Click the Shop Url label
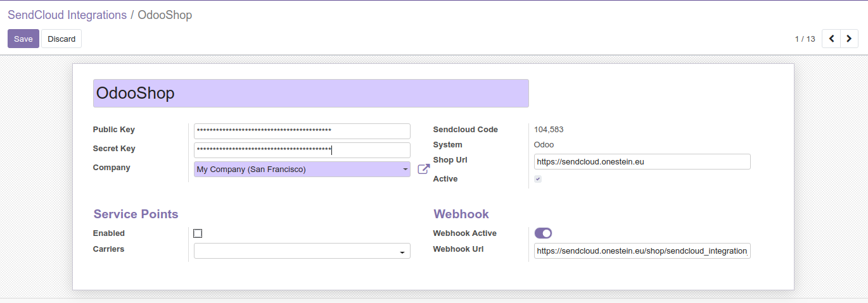 (450, 160)
